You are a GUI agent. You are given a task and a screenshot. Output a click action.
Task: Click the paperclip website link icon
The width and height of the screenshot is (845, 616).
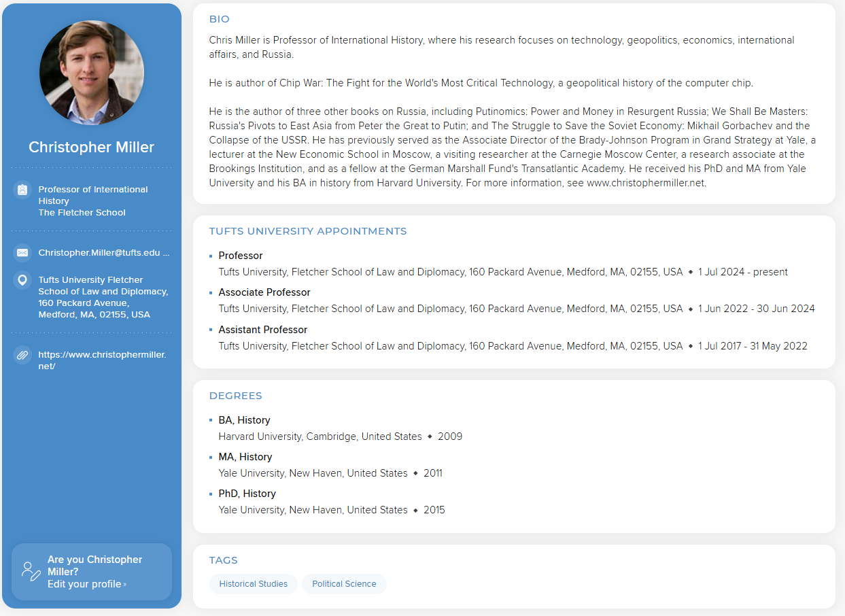point(22,355)
